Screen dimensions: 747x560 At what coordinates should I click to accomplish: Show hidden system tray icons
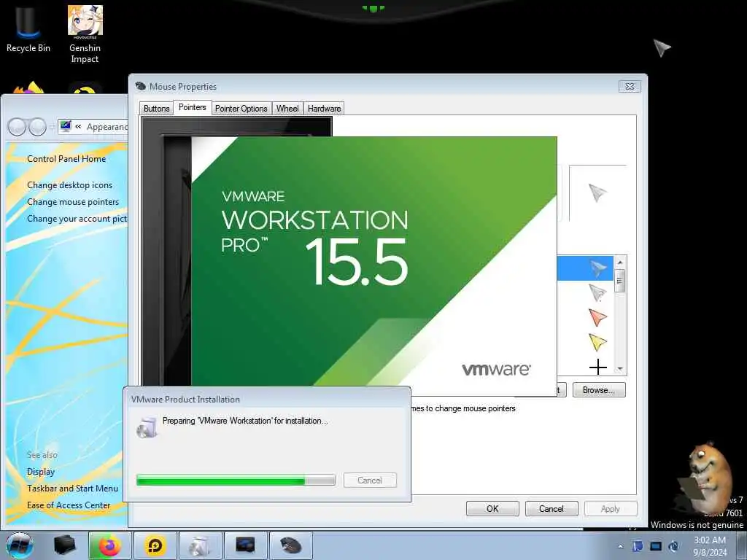(x=620, y=546)
